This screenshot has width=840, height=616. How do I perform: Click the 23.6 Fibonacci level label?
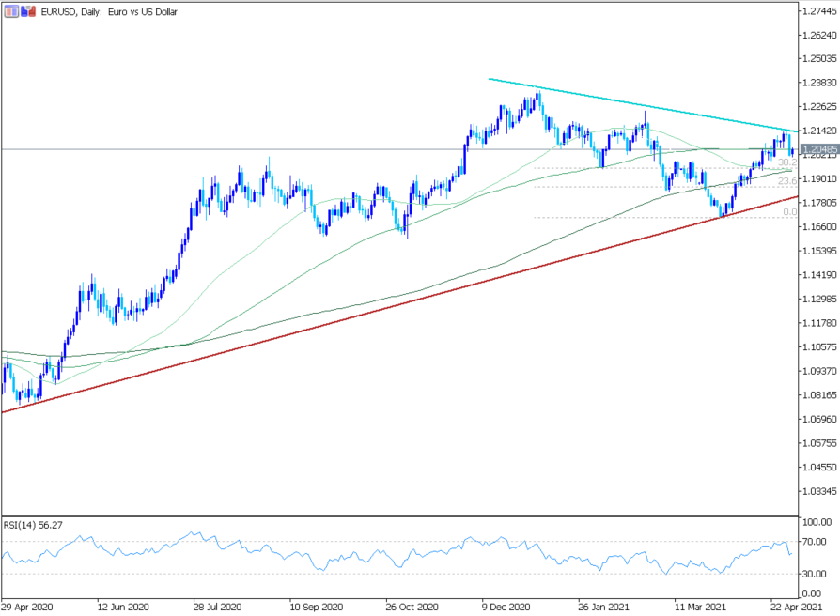[x=787, y=181]
